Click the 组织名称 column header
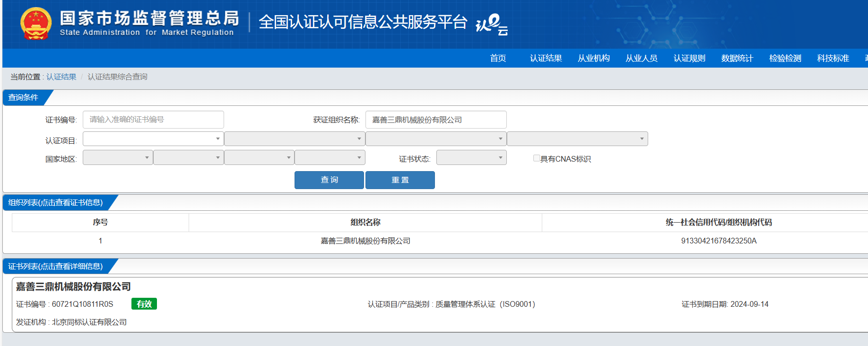The width and height of the screenshot is (868, 346). tap(365, 222)
